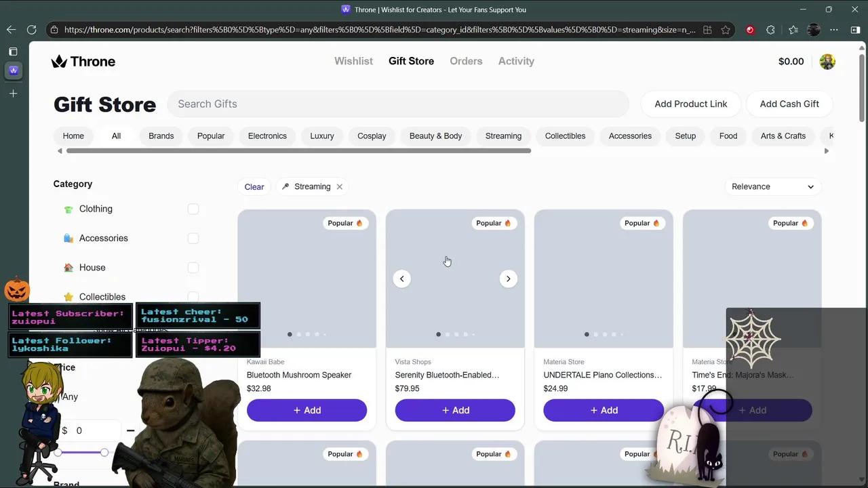
Task: Bookmark this page with star icon
Action: [726, 30]
